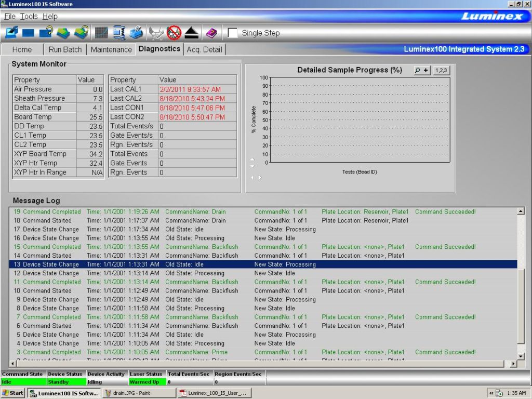Click the zoom magnifier above the progress chart
The image size is (532, 399).
tap(420, 70)
